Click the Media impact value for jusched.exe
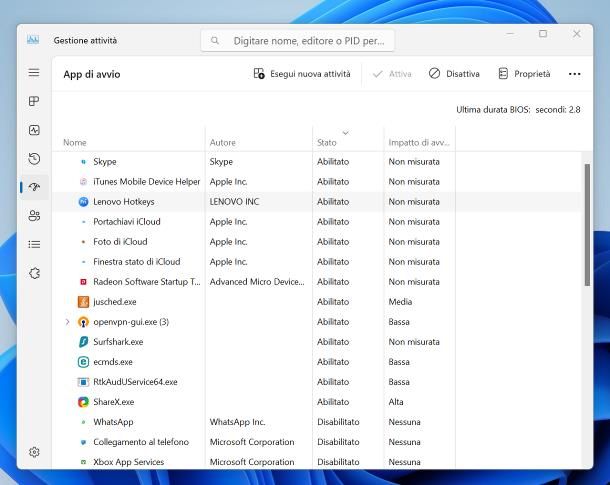 point(400,302)
